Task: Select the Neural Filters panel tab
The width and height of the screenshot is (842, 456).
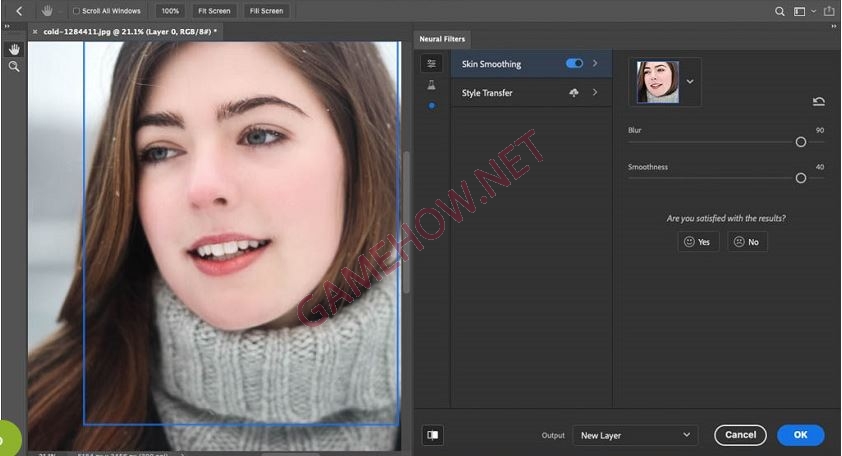Action: (442, 39)
